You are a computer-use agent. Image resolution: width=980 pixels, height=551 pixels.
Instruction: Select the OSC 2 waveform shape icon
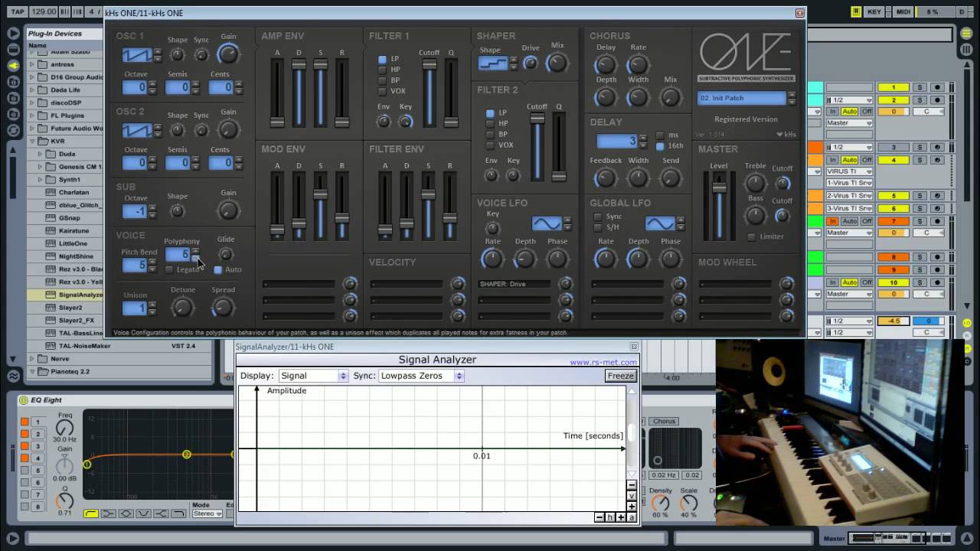tap(137, 131)
